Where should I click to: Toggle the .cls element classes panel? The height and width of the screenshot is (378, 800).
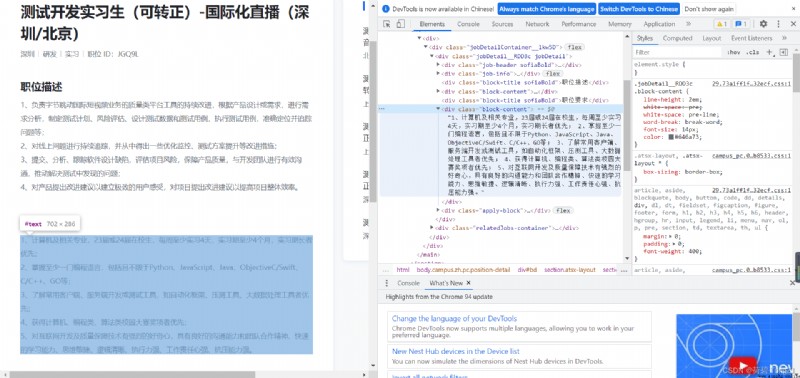pyautogui.click(x=753, y=52)
